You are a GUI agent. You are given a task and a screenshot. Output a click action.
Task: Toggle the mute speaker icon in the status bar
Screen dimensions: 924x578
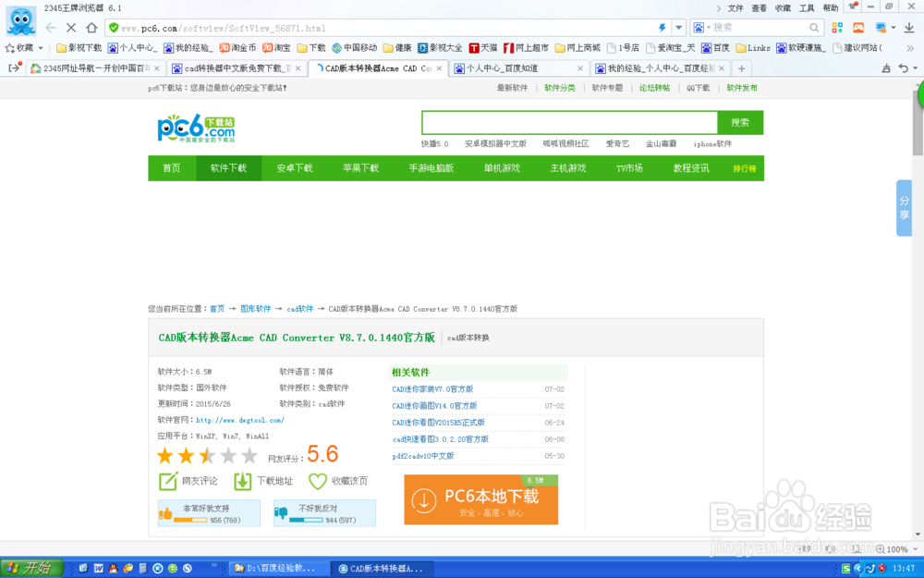coord(830,547)
